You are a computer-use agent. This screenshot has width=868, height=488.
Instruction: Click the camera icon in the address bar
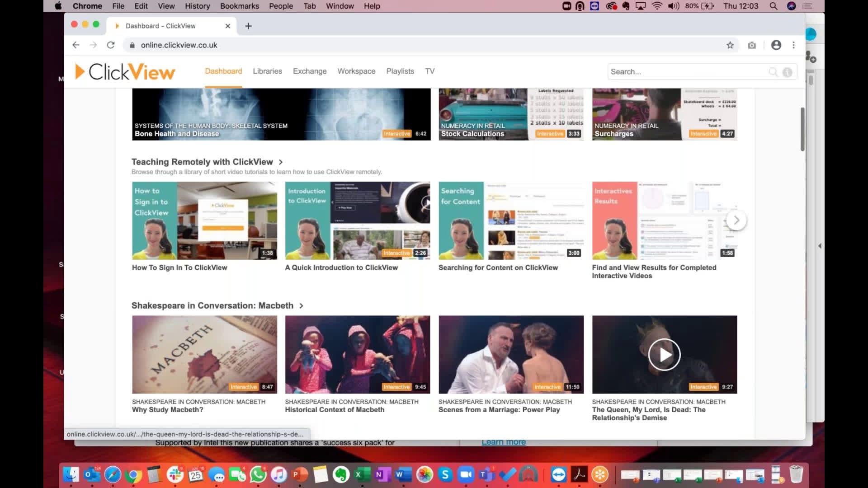(x=752, y=45)
